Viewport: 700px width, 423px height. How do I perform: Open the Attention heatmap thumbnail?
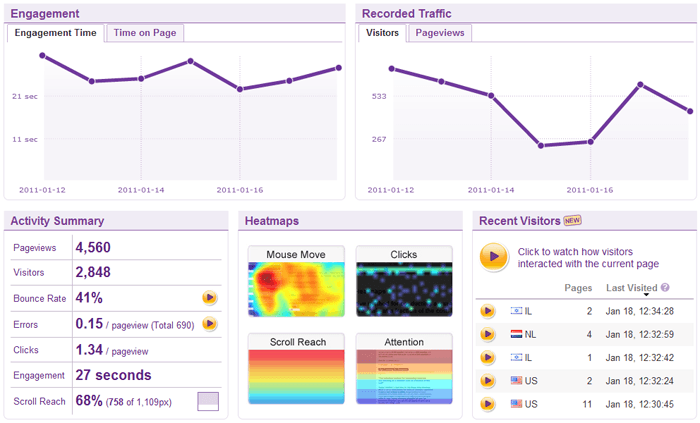point(404,369)
